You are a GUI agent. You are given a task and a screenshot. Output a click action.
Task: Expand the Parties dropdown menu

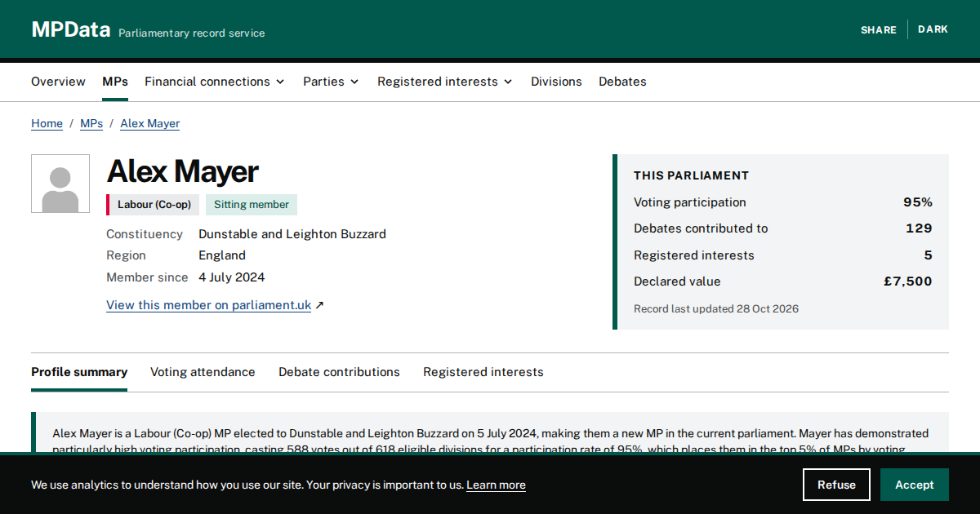(331, 82)
